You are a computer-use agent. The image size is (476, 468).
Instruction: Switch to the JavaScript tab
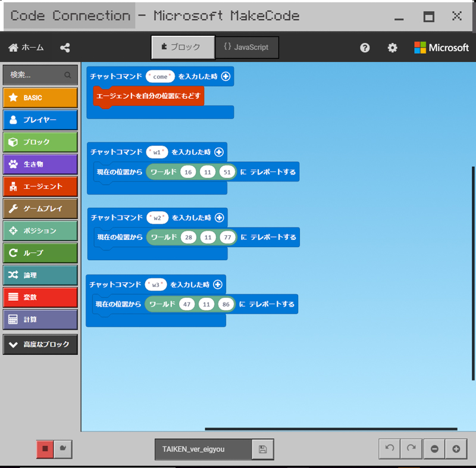click(x=247, y=48)
